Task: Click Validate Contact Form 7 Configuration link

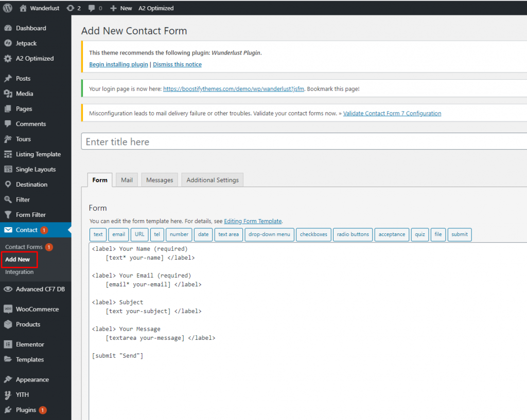Action: [392, 114]
